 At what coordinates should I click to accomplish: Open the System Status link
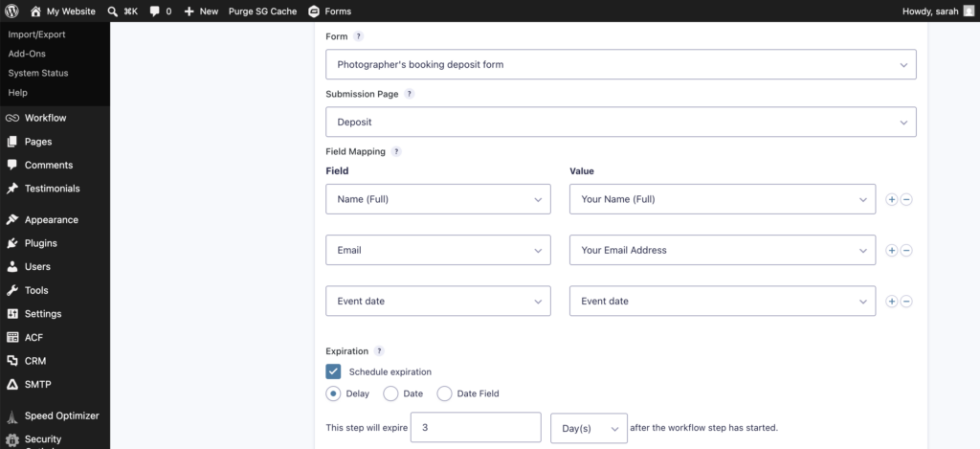(x=38, y=73)
